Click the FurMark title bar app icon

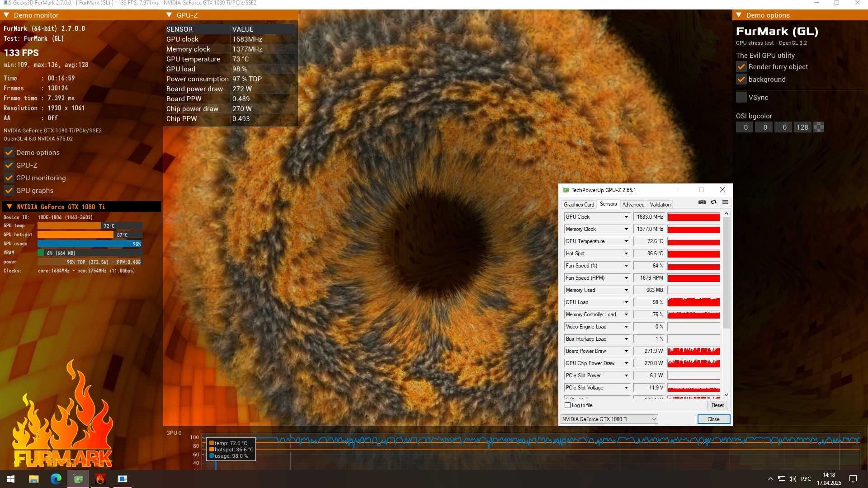click(x=7, y=3)
